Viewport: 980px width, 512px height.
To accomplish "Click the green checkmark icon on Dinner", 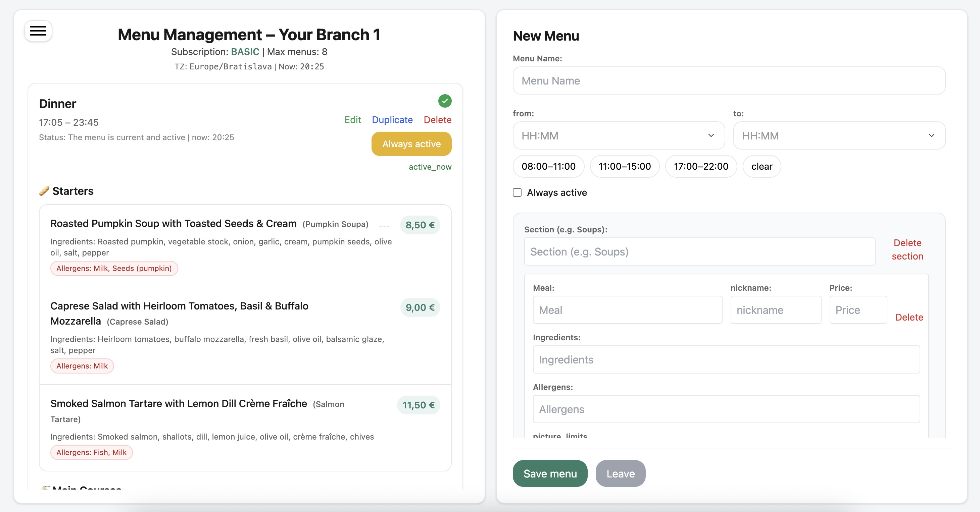I will pyautogui.click(x=445, y=101).
